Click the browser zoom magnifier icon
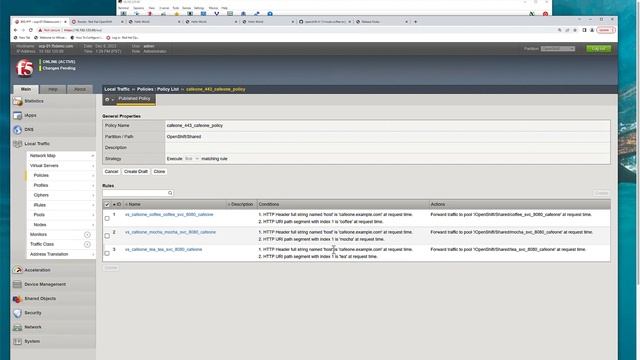The width and height of the screenshot is (640, 360). click(x=560, y=30)
